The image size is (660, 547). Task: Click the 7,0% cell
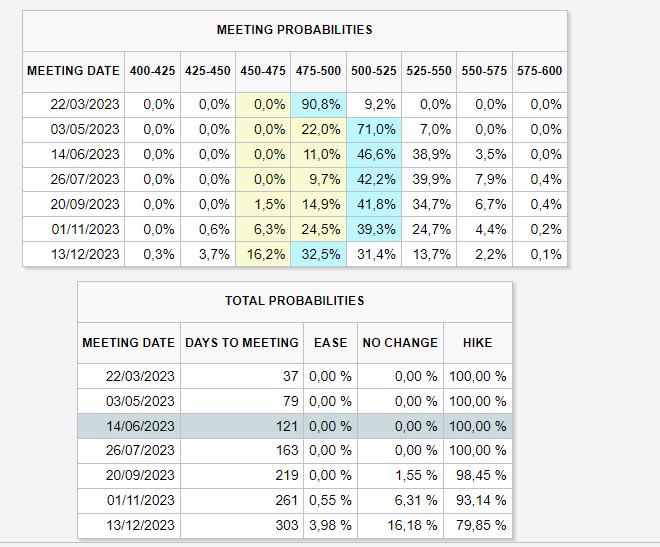429,130
